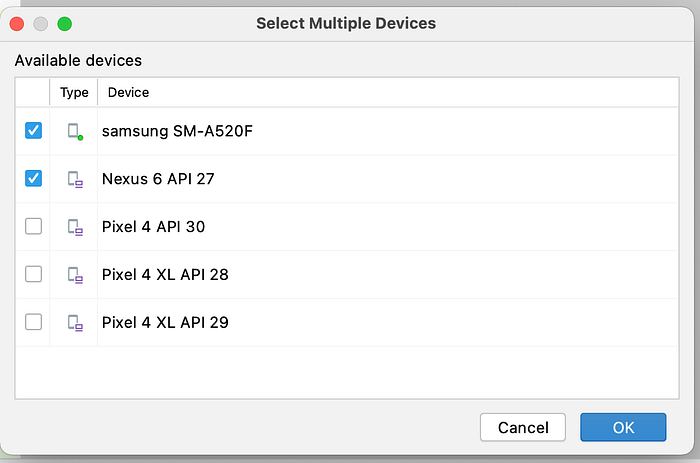The width and height of the screenshot is (700, 463).
Task: Uncheck the Nexus 6 API 27 checkbox
Action: (34, 179)
